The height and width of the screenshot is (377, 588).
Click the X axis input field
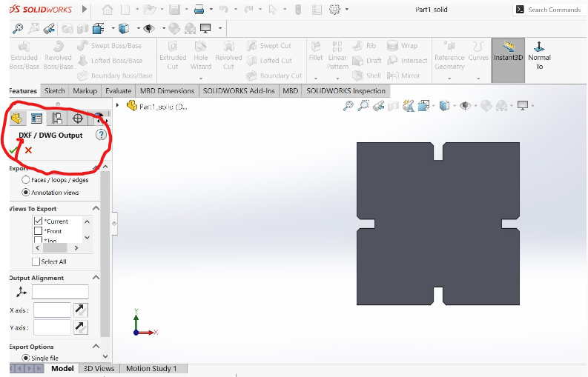(52, 310)
